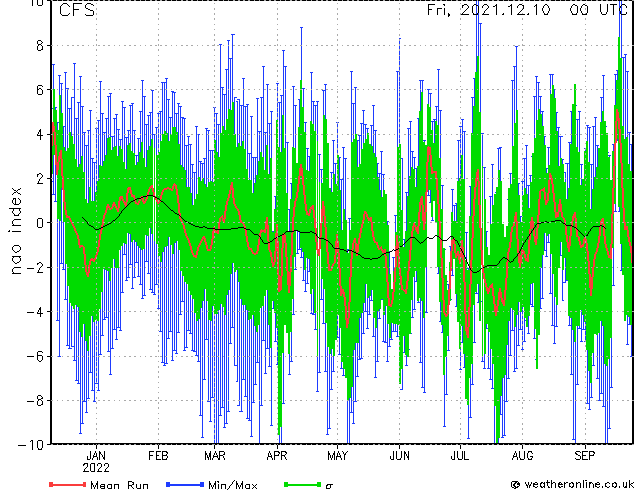634x490 pixels.
Task: Click the y-axis value -2
Action: coord(35,267)
